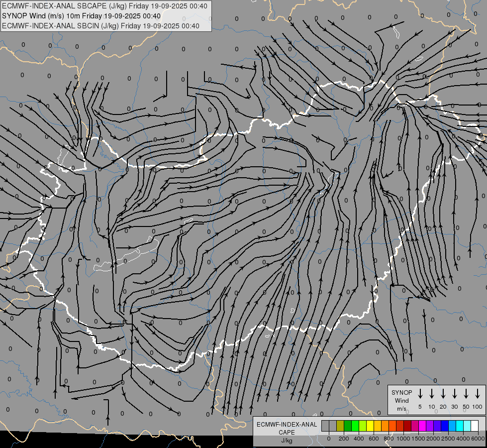Click the 'J/kg' unit in color legend
Screen dimensions: 487x448
pyautogui.click(x=287, y=441)
